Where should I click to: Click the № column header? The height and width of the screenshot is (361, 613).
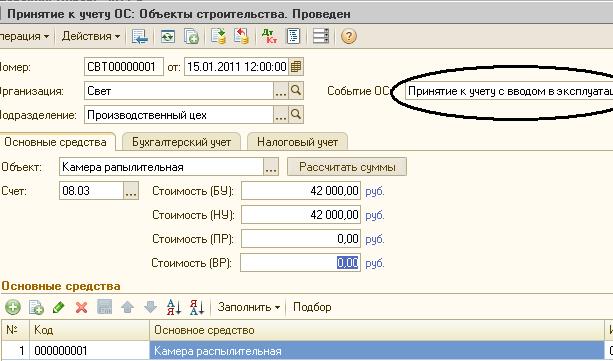click(15, 330)
